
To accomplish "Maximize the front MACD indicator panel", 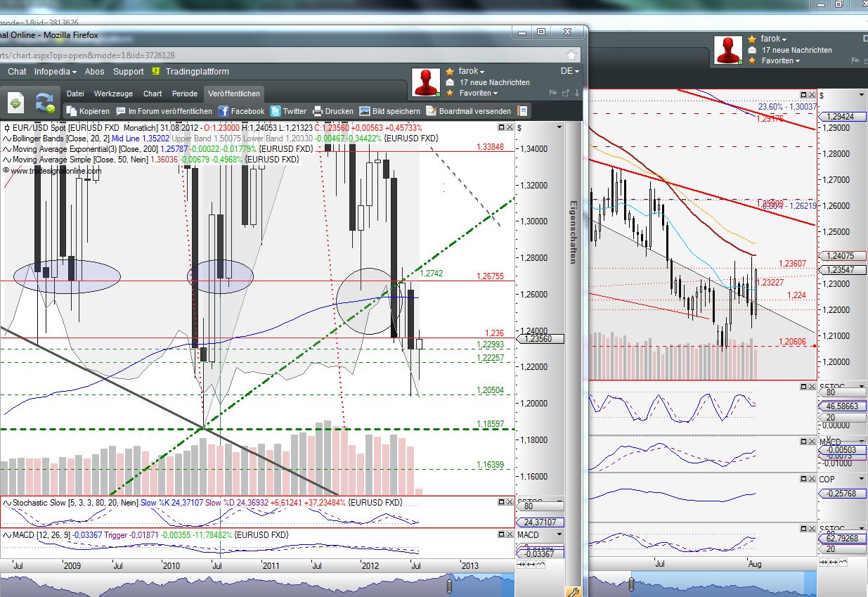I will click(x=500, y=535).
